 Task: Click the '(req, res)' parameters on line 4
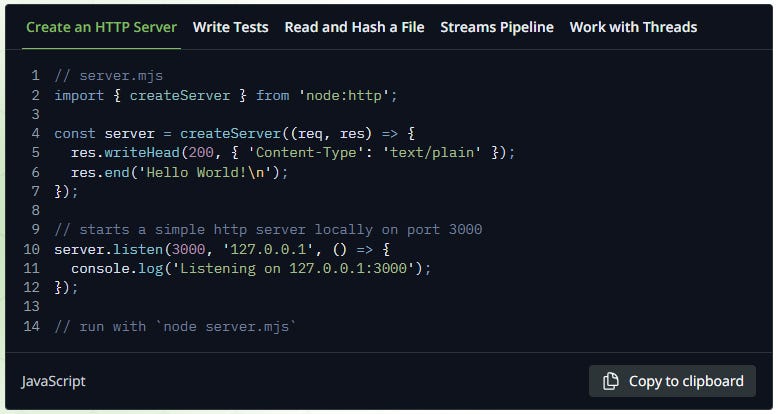[x=331, y=134]
